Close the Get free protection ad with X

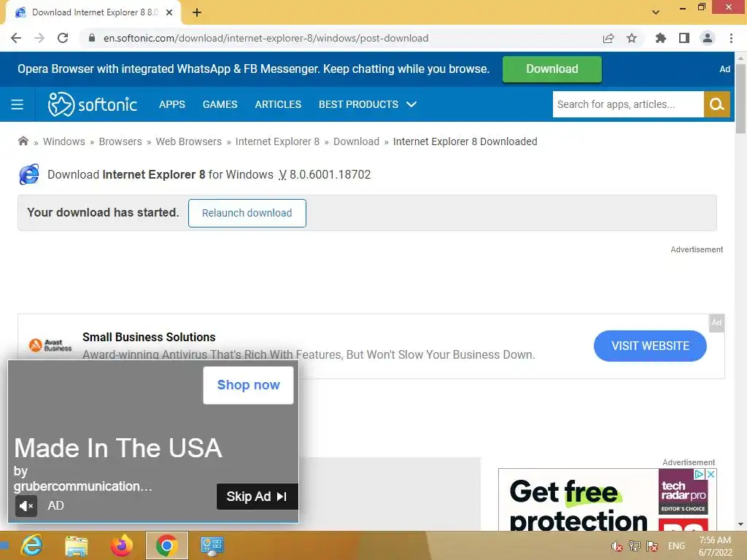(711, 474)
